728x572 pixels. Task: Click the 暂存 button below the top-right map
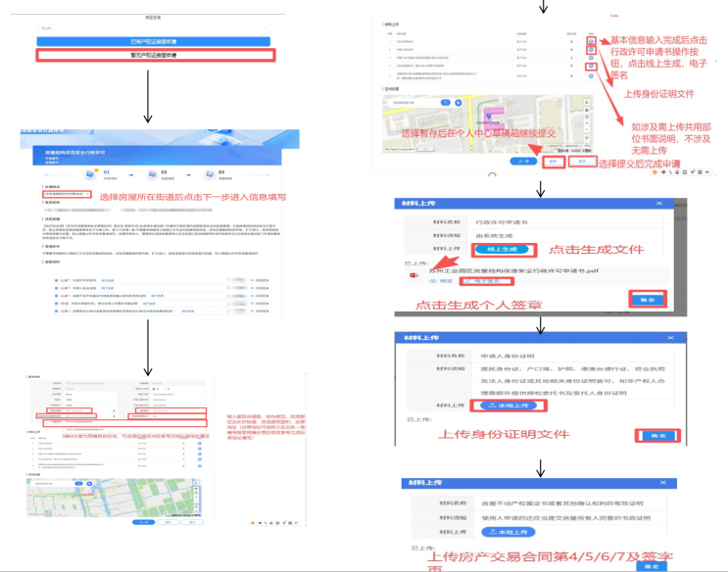[x=554, y=162]
